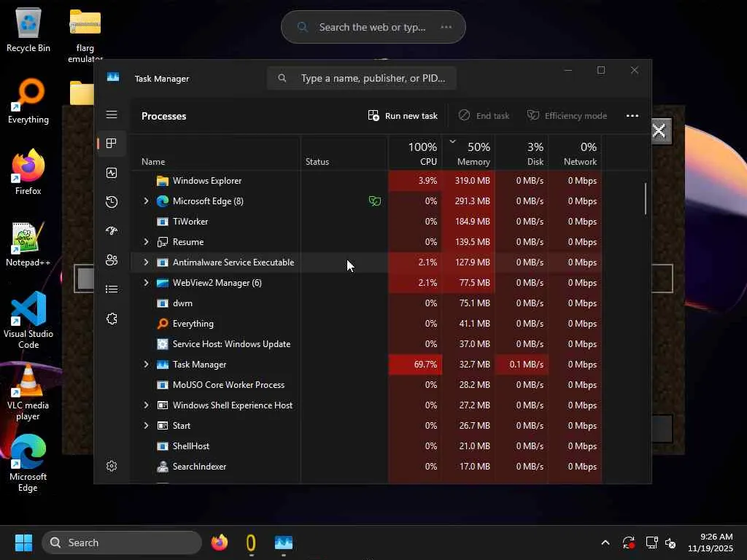Close the background window with X button

click(x=659, y=131)
